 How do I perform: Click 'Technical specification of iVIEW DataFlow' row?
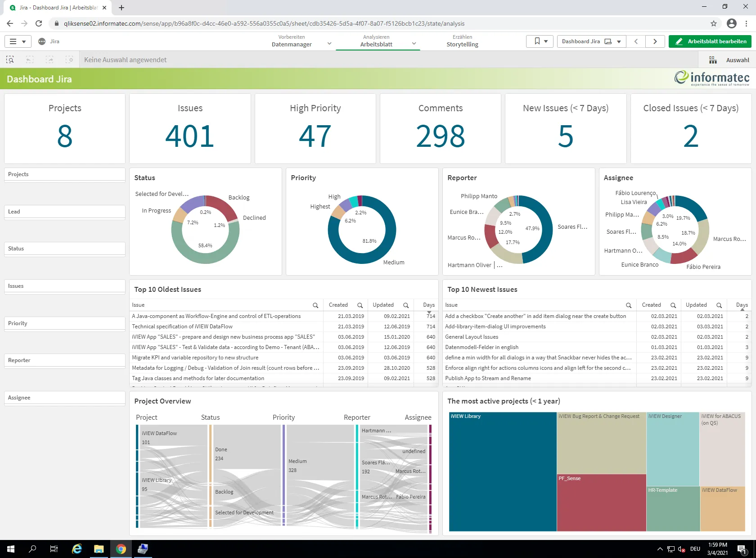click(x=283, y=327)
